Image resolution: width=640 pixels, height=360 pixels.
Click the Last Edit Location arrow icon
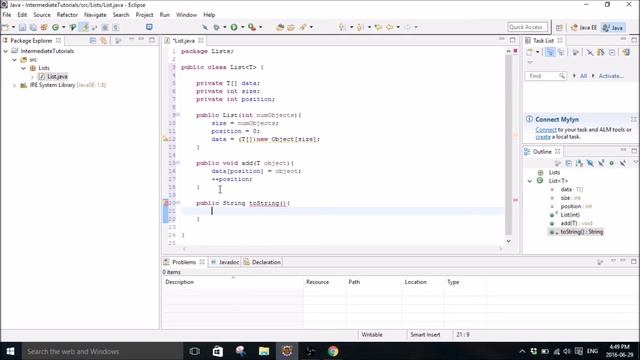[x=379, y=27]
